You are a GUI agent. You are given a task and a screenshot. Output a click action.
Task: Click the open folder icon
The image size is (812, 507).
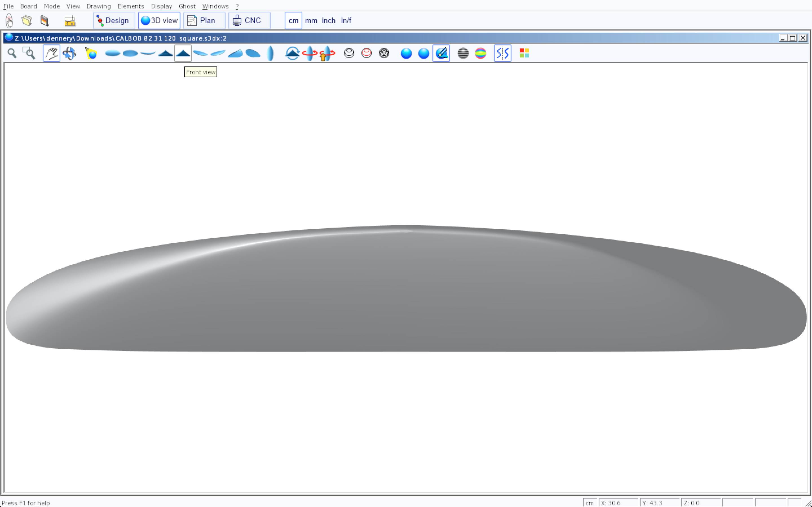(x=27, y=21)
